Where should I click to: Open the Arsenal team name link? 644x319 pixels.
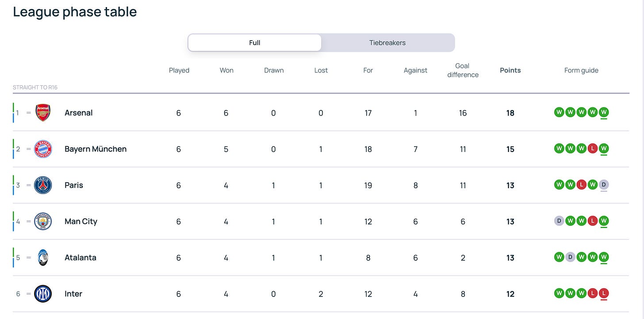[x=79, y=113]
